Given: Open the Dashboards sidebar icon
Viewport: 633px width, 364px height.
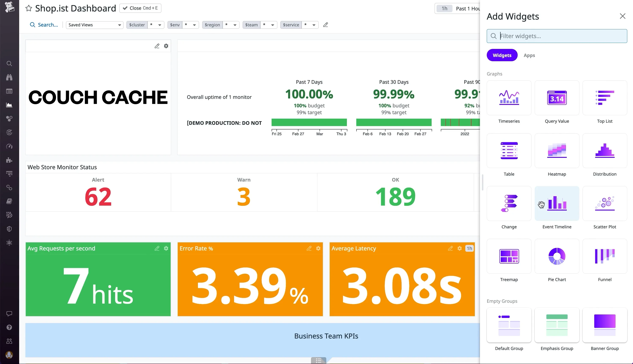Looking at the screenshot, I should 9,105.
